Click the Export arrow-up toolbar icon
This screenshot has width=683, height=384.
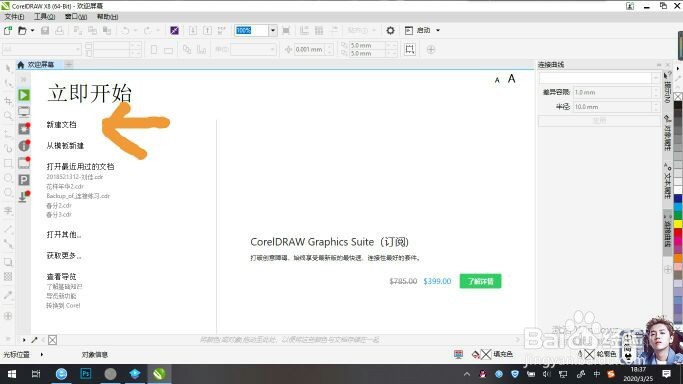tap(207, 30)
